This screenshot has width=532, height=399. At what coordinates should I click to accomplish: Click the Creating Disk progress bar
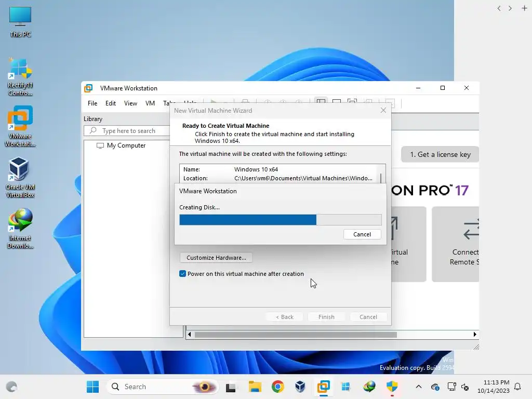pos(280,220)
